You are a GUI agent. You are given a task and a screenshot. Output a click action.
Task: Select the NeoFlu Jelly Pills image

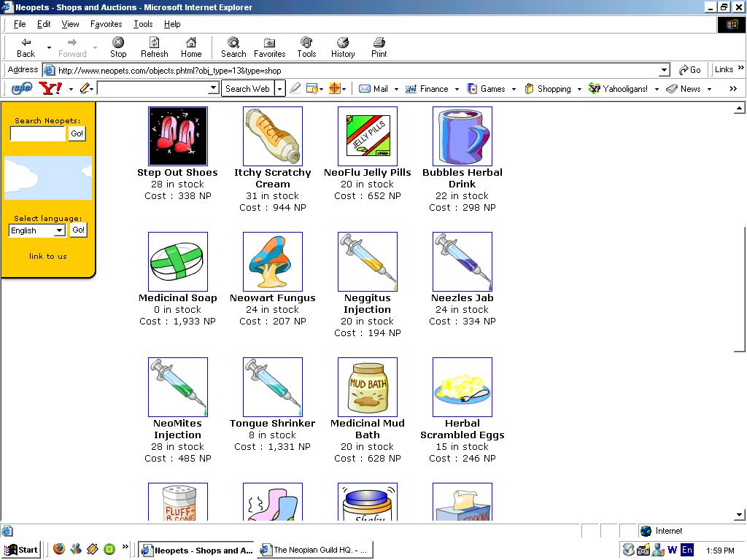click(x=368, y=136)
